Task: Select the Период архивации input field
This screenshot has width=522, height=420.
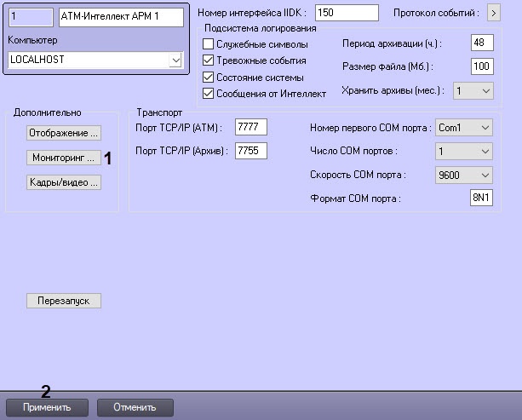Action: click(x=482, y=43)
